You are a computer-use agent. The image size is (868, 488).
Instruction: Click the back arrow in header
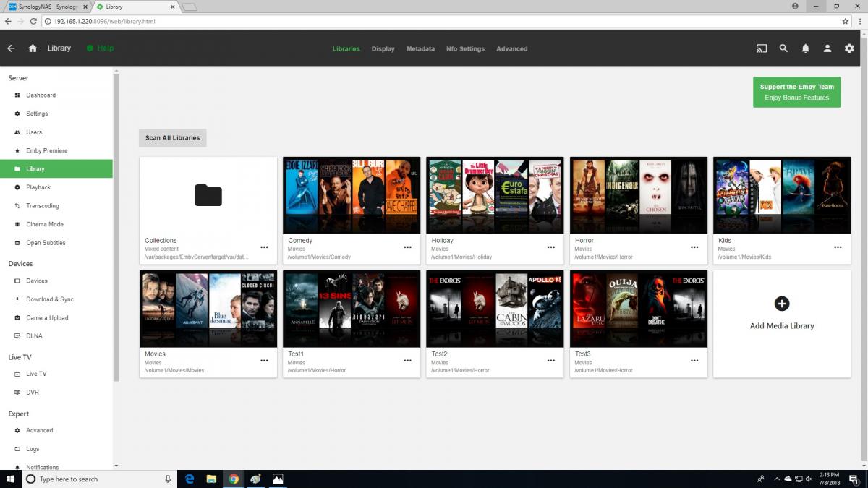click(x=11, y=48)
